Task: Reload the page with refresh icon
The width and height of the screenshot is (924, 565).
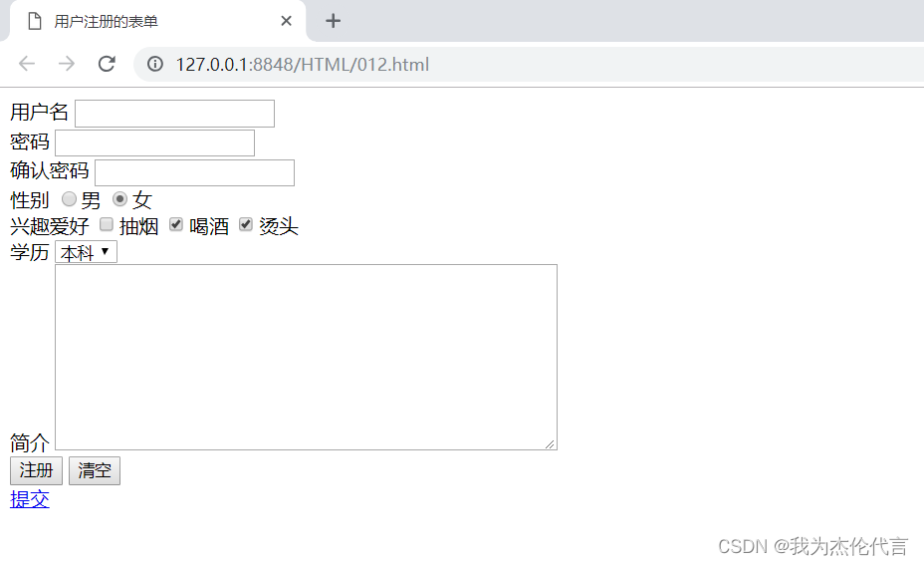Action: coord(107,64)
